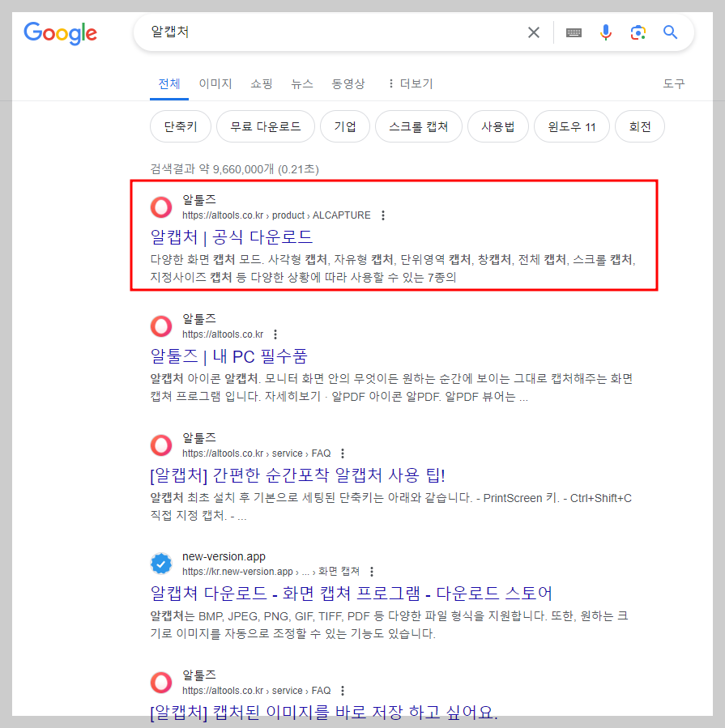
Task: Open 알캡쳐 다운로드 - 화면 캡쳐 프로그램 link
Action: point(352,594)
